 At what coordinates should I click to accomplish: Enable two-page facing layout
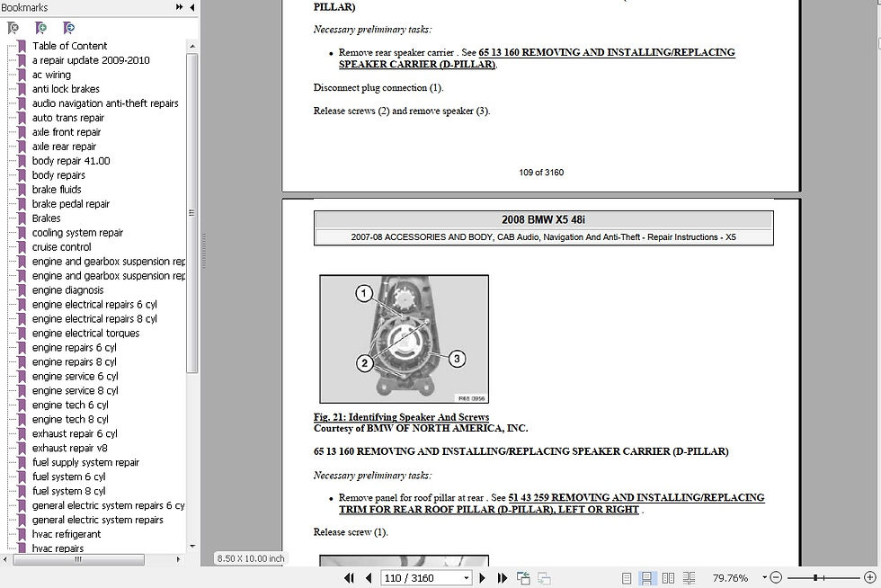pyautogui.click(x=668, y=578)
